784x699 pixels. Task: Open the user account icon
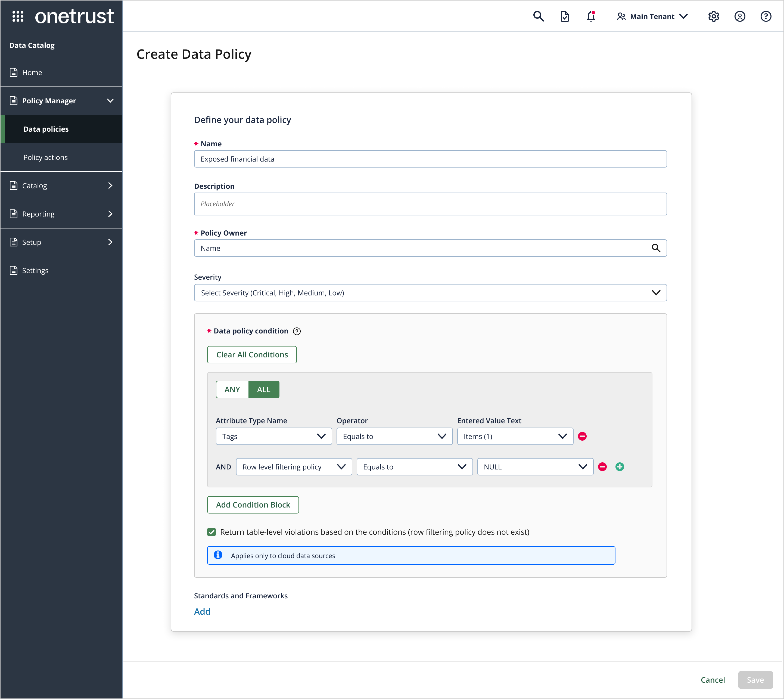(x=739, y=16)
